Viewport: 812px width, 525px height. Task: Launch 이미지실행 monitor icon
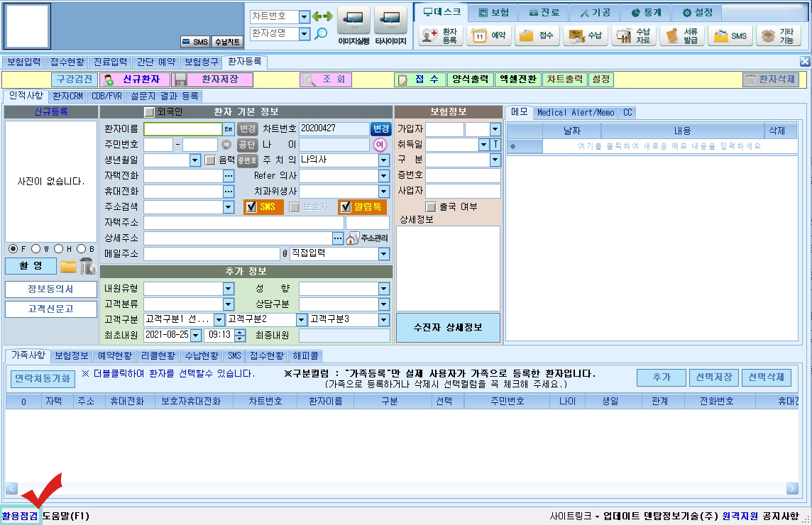point(353,21)
